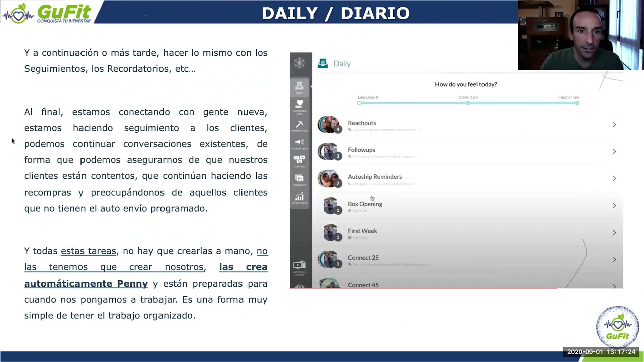Open Custom Lists megaphone icon
Viewport: 644px width, 362px height.
299,144
